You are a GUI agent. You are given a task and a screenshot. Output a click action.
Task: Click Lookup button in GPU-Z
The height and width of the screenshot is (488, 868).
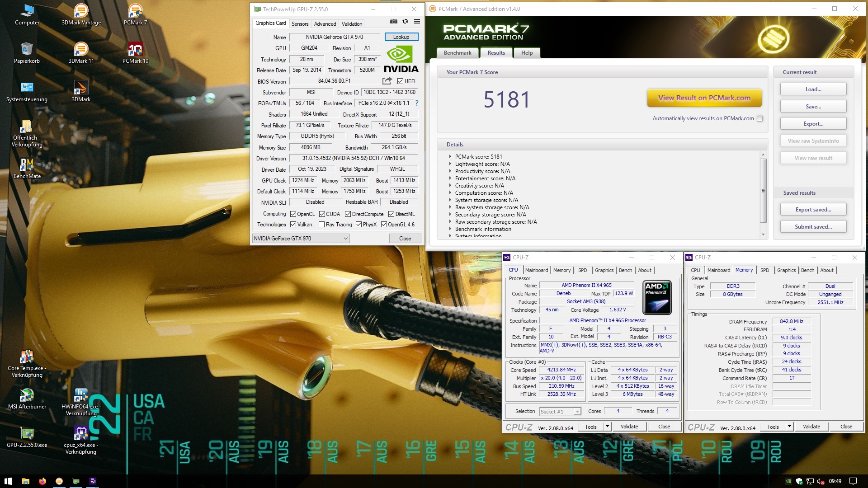coord(401,37)
